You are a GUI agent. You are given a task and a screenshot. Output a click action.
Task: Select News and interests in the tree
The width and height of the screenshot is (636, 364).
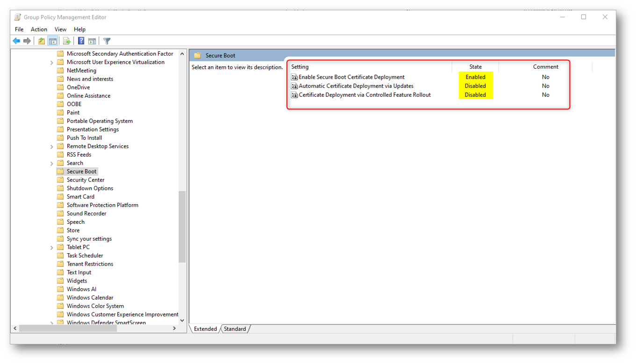90,79
